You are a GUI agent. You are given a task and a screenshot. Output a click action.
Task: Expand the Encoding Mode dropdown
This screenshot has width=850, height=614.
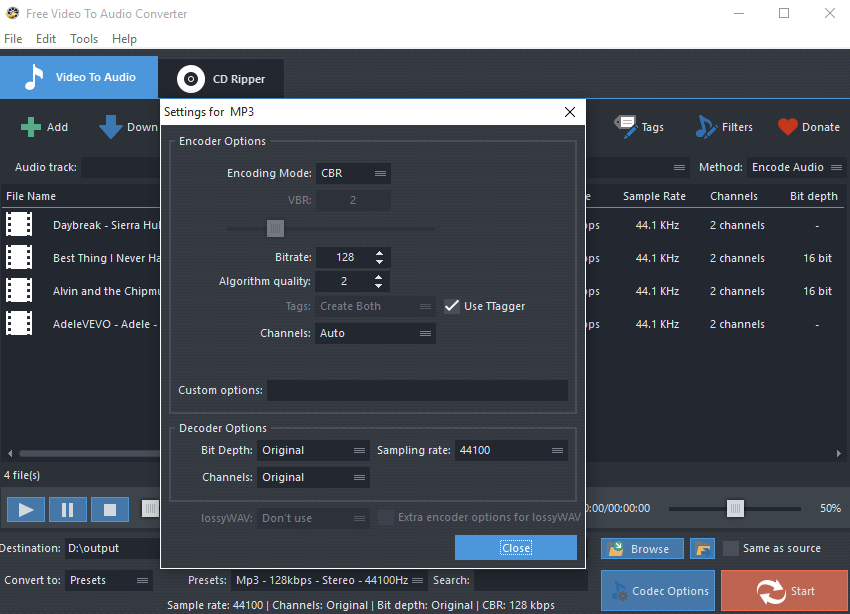click(353, 173)
